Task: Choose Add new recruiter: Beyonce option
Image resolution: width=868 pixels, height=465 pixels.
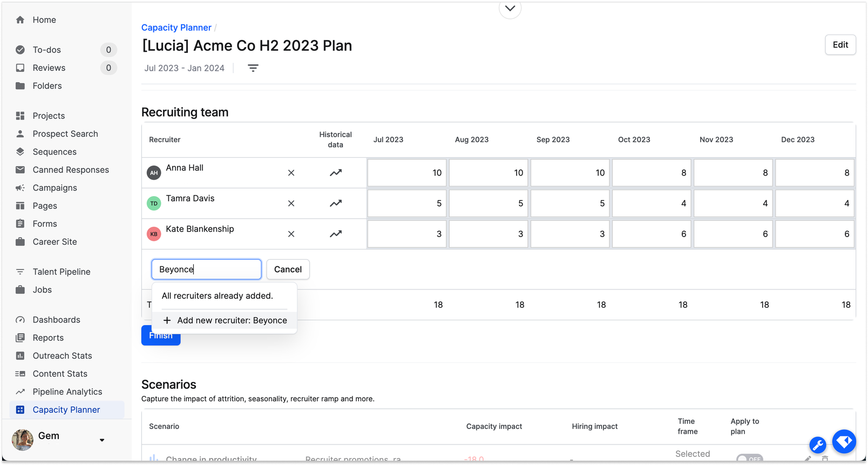Action: tap(225, 320)
